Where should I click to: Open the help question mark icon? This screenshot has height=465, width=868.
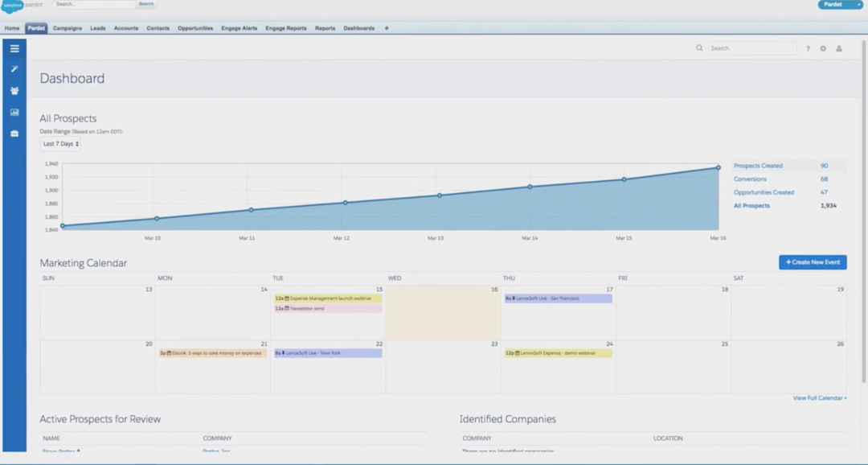click(x=808, y=49)
